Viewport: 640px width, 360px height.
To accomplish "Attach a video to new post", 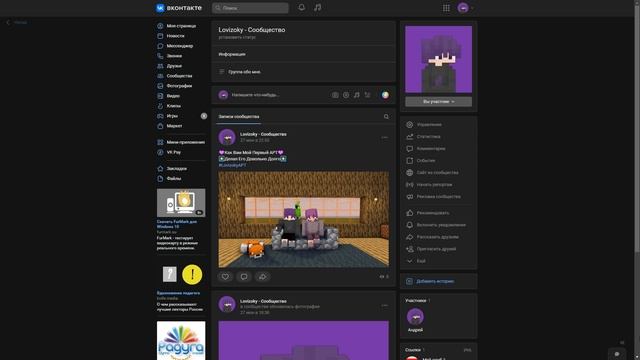I will tap(346, 95).
